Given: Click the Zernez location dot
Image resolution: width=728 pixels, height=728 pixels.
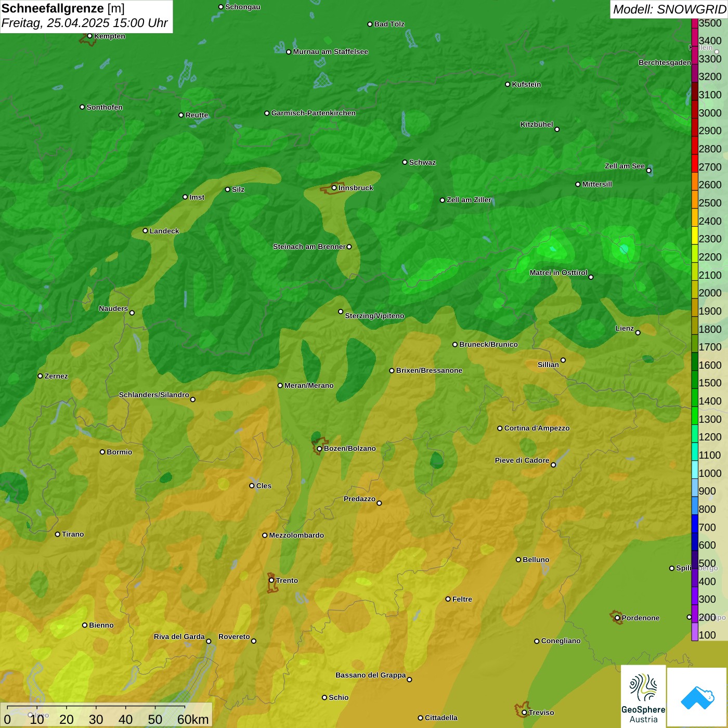Looking at the screenshot, I should click(x=40, y=376).
